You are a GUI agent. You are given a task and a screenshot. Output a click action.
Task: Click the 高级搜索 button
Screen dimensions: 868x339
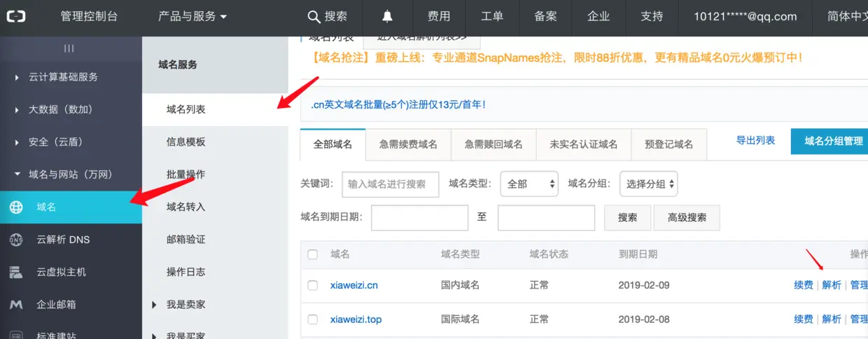[687, 218]
